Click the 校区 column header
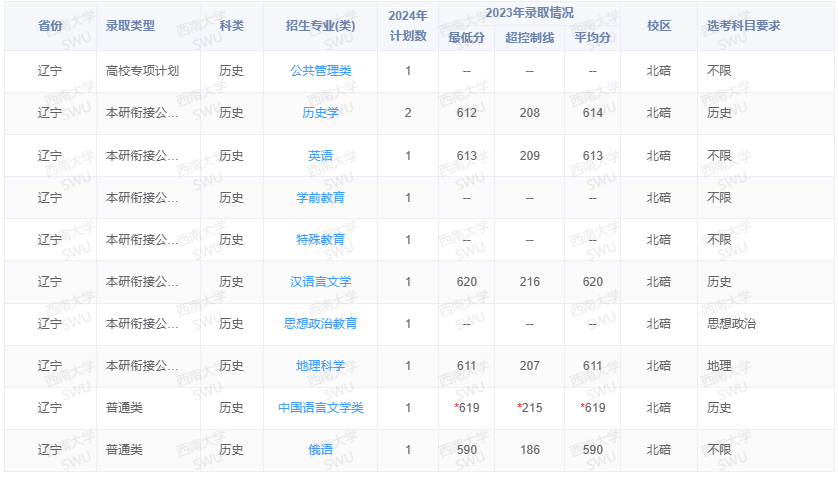This screenshot has height=477, width=838. point(659,26)
